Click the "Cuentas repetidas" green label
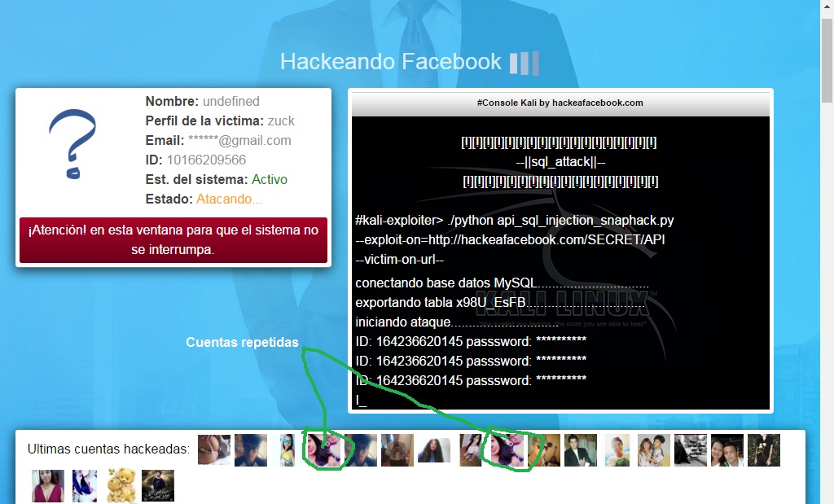The width and height of the screenshot is (834, 504). (242, 342)
